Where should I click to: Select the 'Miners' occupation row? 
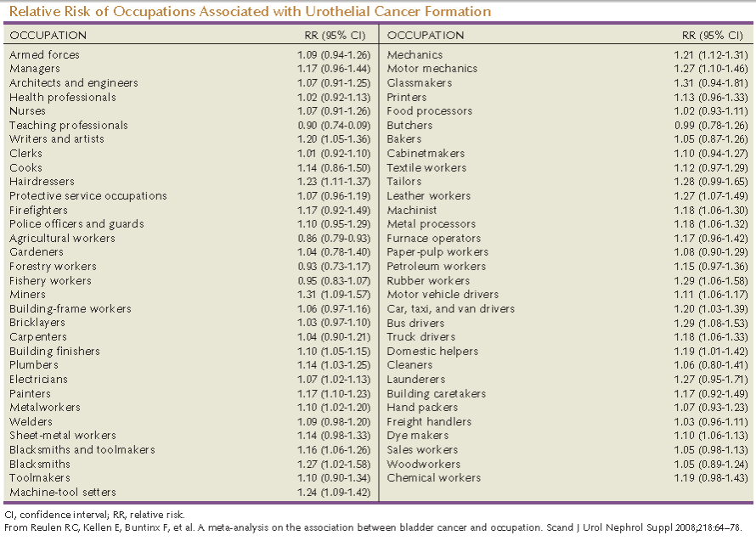click(x=190, y=294)
